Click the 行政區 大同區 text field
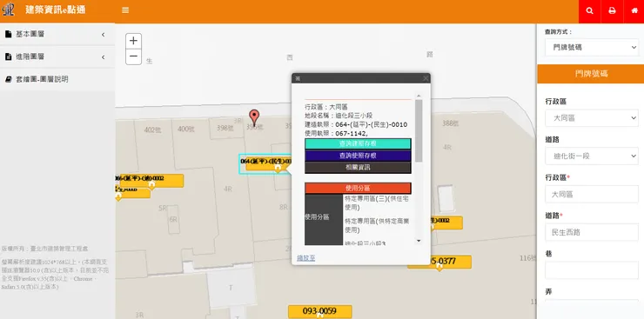 pyautogui.click(x=592, y=195)
